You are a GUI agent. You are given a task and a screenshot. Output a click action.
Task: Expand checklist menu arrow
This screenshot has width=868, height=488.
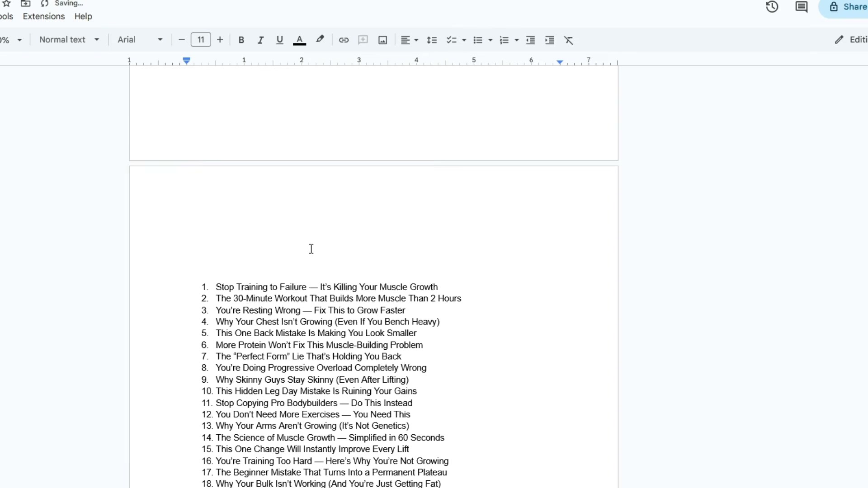464,40
